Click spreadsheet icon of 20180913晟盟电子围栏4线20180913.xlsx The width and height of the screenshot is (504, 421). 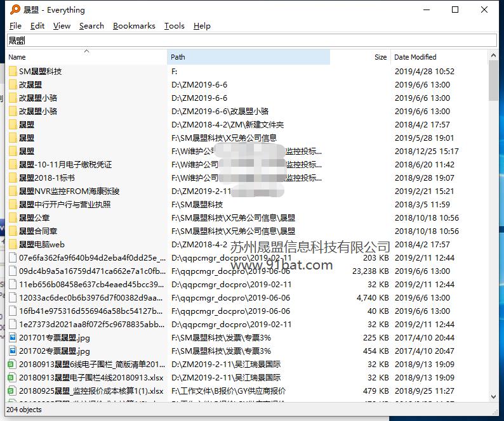(x=11, y=378)
